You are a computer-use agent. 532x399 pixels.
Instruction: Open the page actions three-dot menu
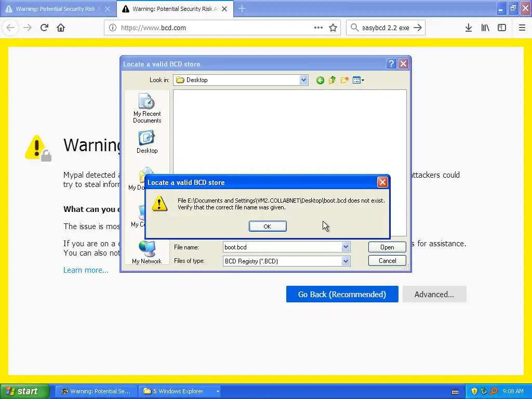tap(318, 28)
